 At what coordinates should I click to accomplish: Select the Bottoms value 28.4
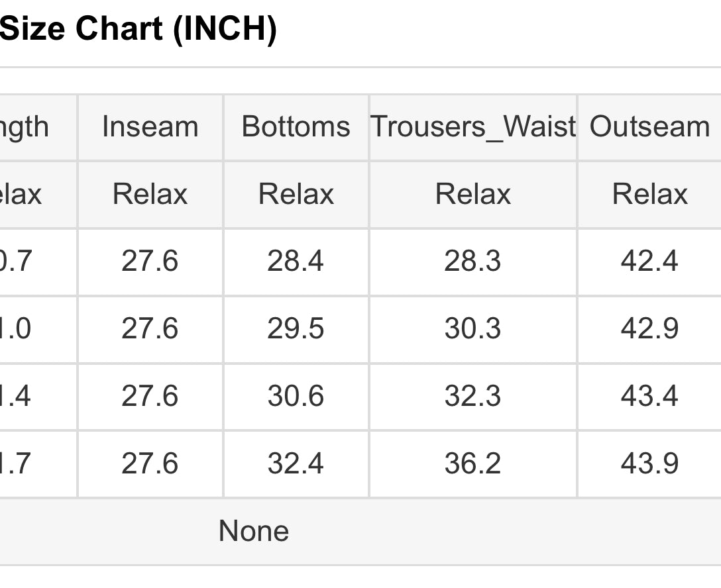point(296,262)
